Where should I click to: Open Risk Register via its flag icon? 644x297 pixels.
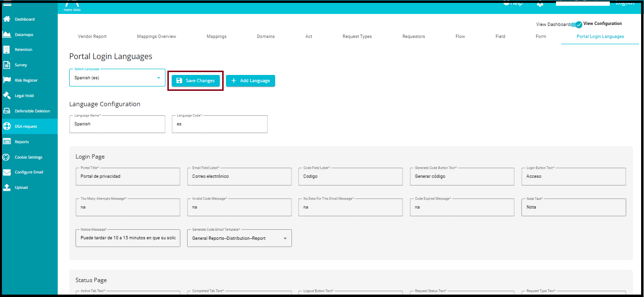click(x=7, y=80)
